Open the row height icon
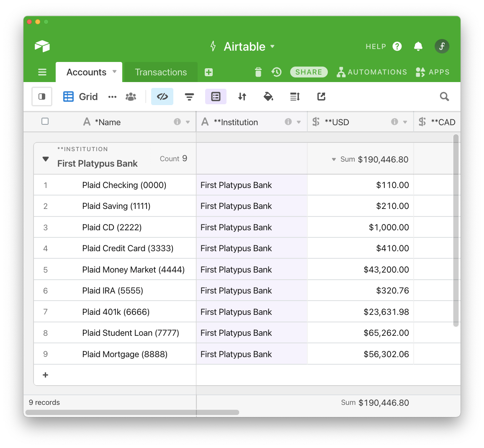 pyautogui.click(x=295, y=97)
